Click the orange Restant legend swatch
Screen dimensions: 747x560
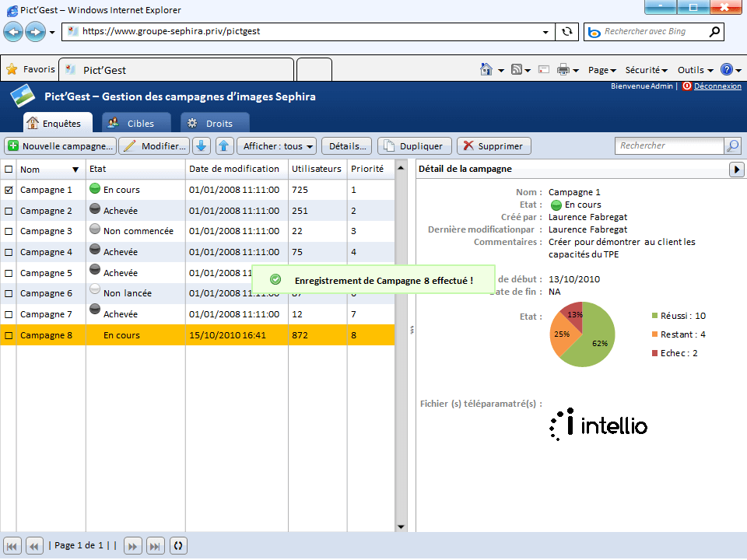click(654, 334)
